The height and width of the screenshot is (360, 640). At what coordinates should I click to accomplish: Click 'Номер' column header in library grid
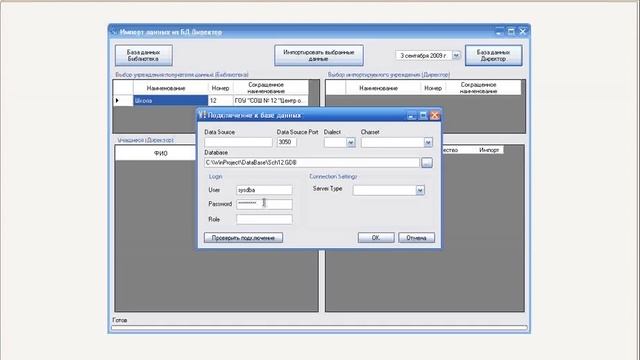220,88
